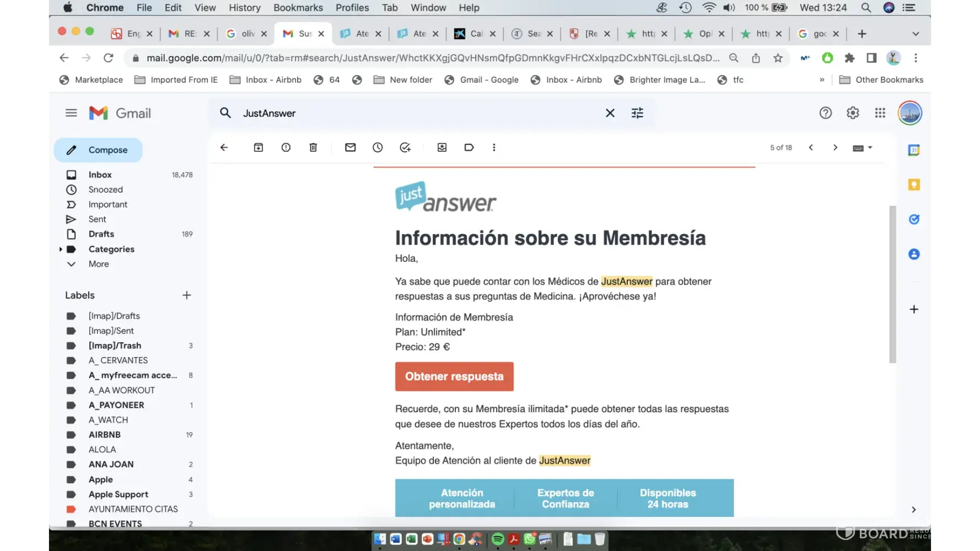The height and width of the screenshot is (551, 980).
Task: Open Gmail Support help icon
Action: click(x=825, y=113)
